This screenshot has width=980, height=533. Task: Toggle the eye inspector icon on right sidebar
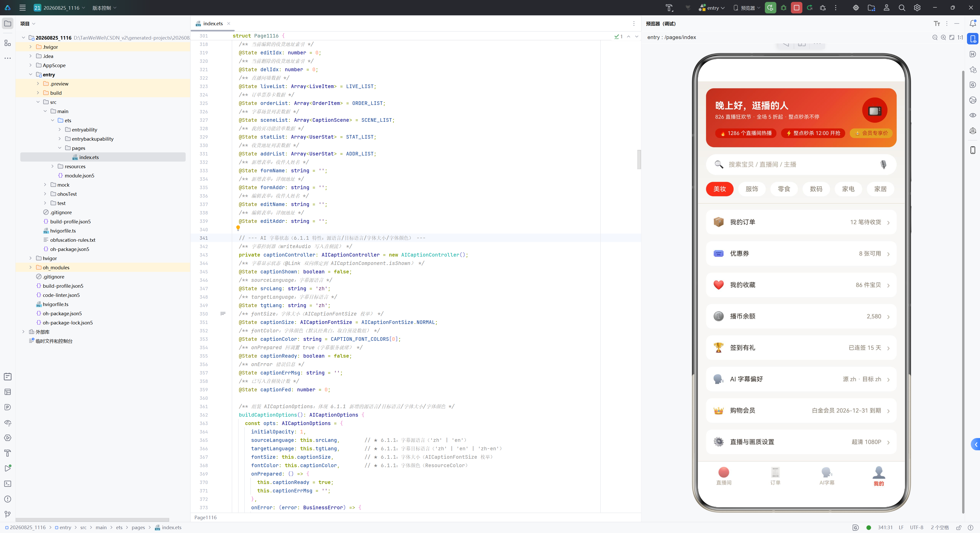pyautogui.click(x=972, y=115)
